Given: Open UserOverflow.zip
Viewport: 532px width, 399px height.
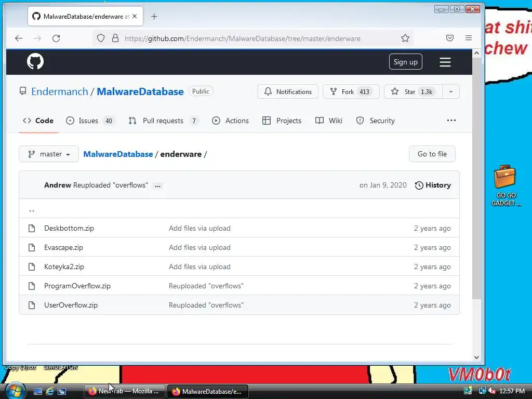Looking at the screenshot, I should 71,305.
